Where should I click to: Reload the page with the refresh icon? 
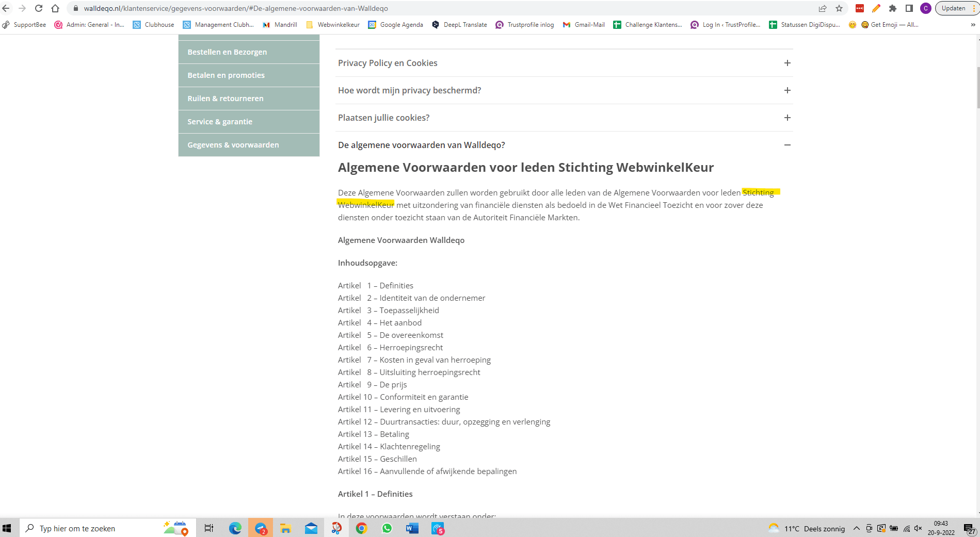pos(39,8)
